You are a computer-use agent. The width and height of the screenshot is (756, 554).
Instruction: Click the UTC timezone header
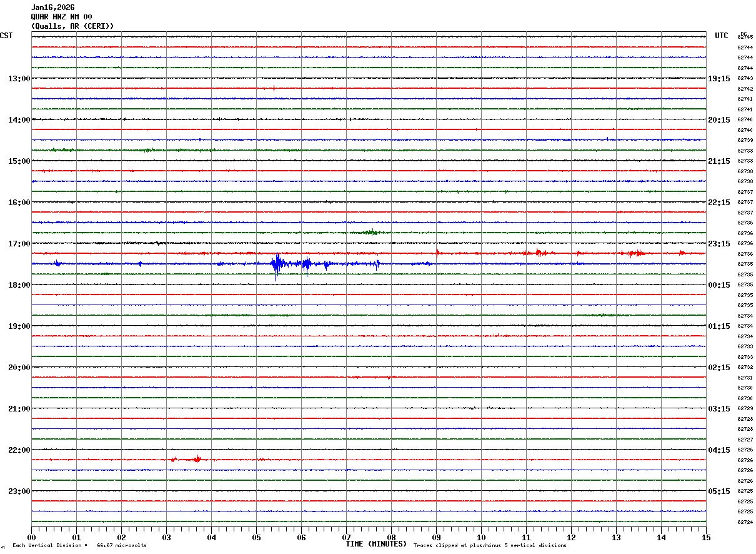[x=722, y=36]
